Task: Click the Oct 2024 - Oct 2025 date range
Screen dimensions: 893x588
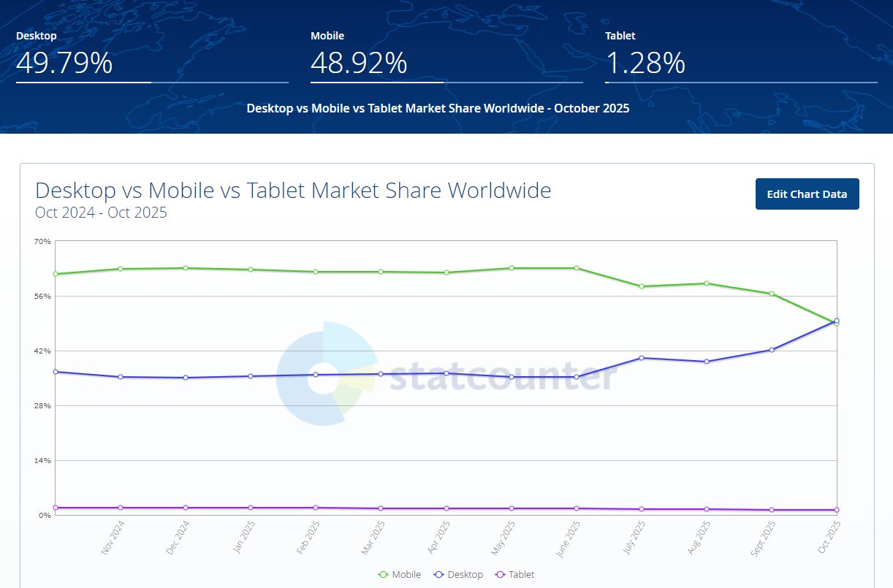Action: tap(101, 213)
